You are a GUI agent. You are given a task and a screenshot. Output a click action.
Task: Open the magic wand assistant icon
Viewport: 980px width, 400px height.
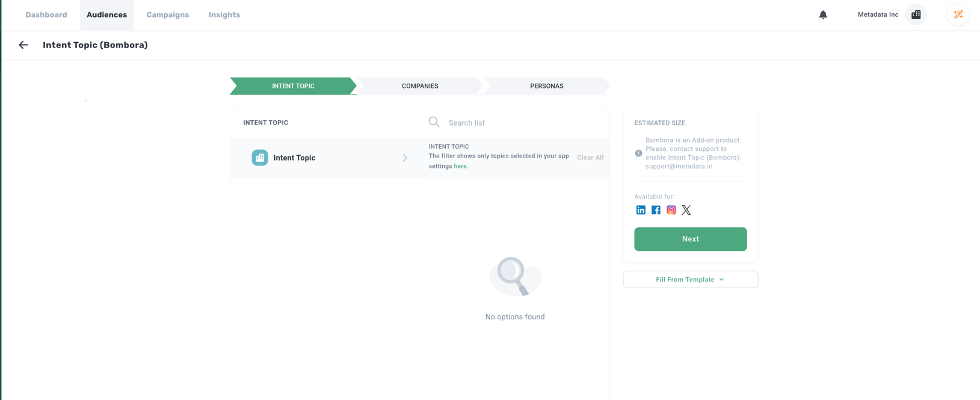click(958, 15)
